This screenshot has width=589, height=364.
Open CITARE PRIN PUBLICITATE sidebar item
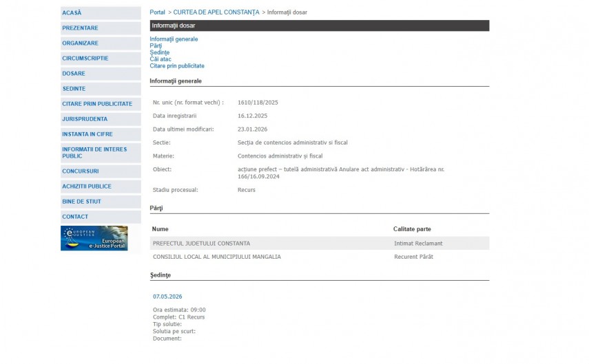[x=97, y=104]
